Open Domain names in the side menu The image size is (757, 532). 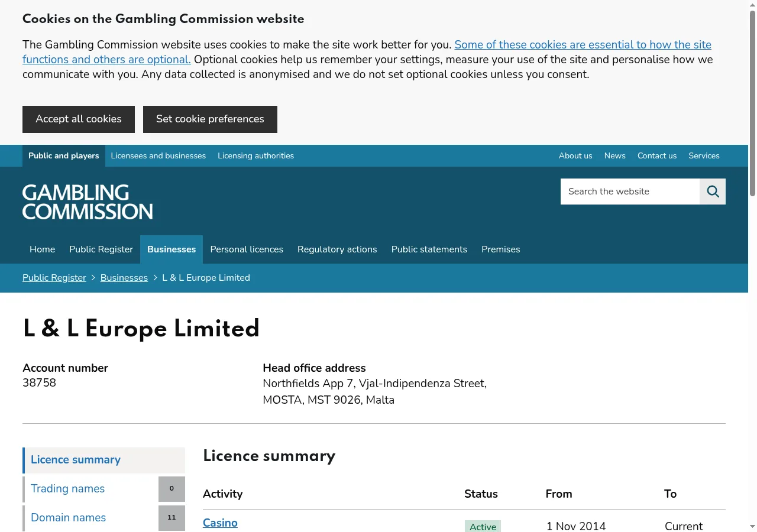pyautogui.click(x=90, y=518)
